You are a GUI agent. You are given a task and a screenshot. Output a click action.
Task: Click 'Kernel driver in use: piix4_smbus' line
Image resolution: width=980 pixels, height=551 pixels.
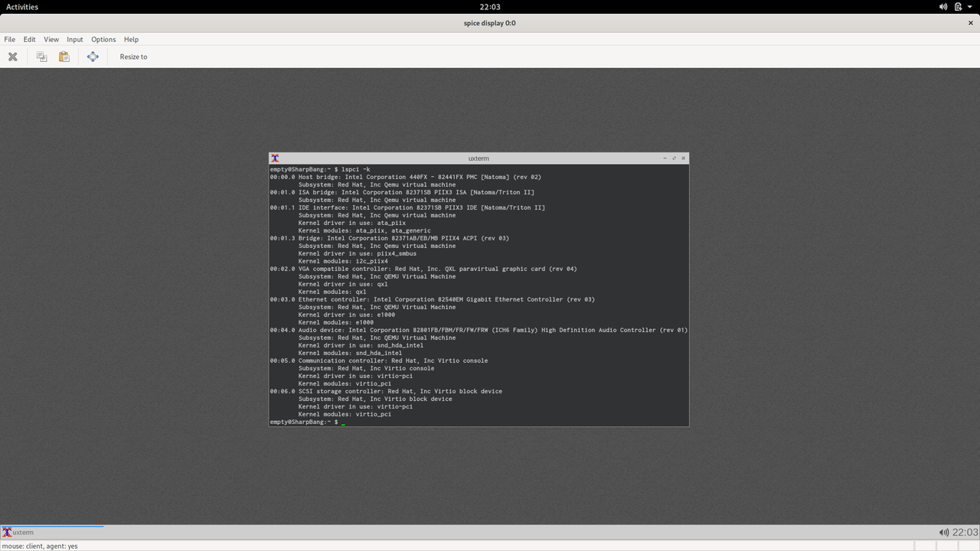(x=358, y=253)
